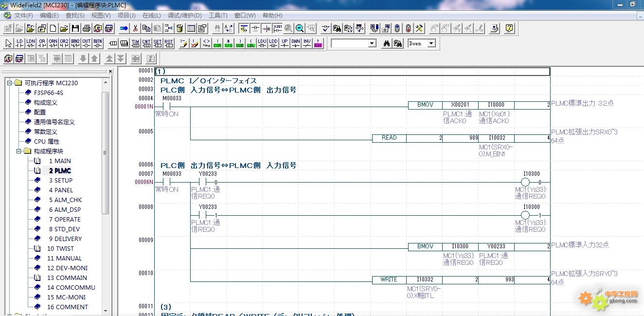Click the magenta Ref icon
Image resolution: width=644 pixels, height=316 pixels.
click(318, 43)
